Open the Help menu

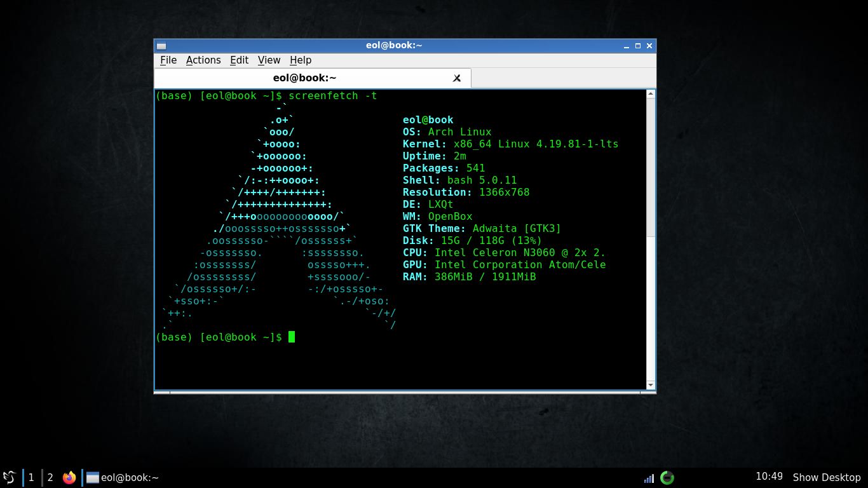click(300, 60)
